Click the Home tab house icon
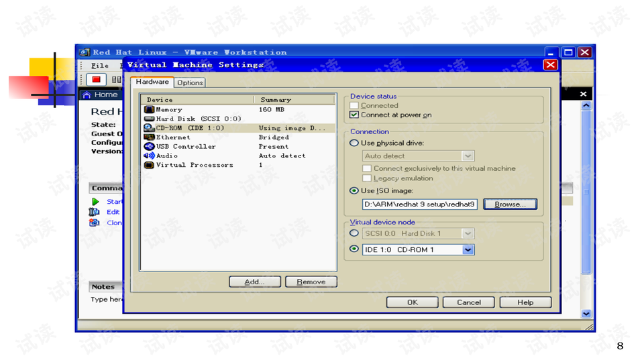The height and width of the screenshot is (362, 644). 87,95
